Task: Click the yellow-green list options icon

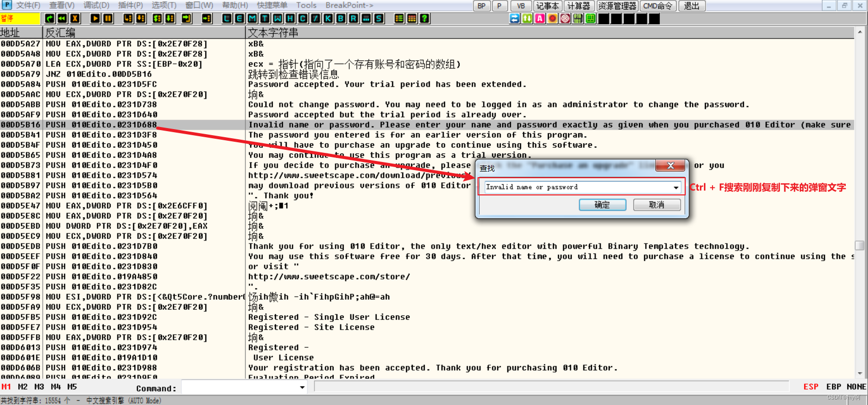Action: 399,19
